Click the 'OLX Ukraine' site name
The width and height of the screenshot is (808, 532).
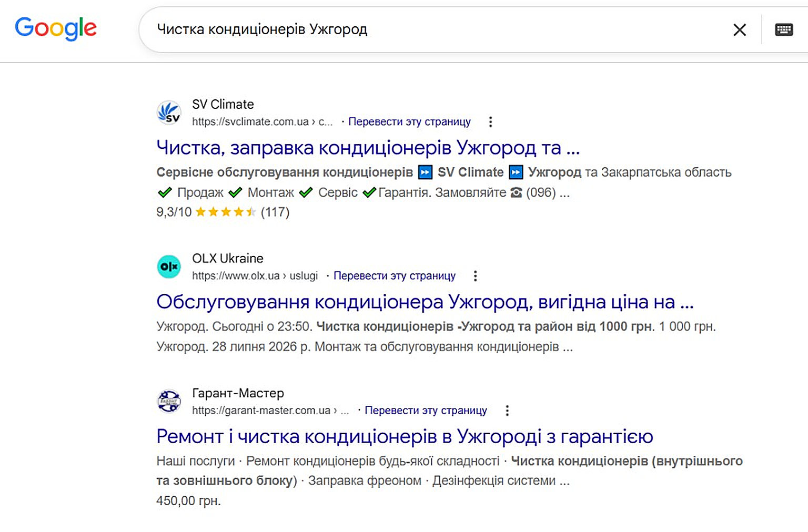[x=228, y=259]
